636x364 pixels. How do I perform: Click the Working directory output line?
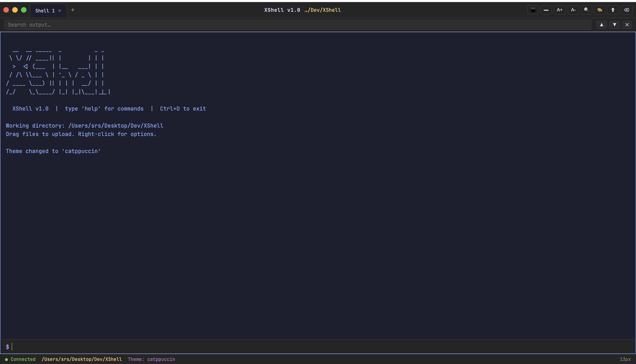tap(85, 126)
